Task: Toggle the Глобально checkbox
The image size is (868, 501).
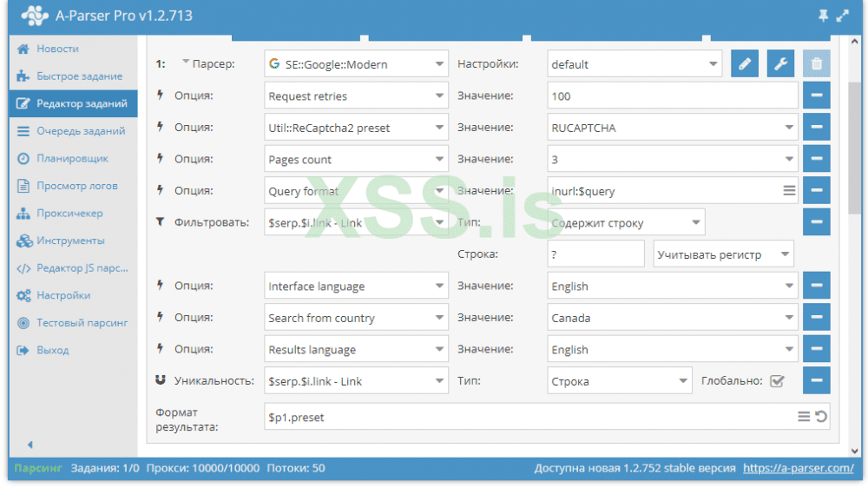Action: pyautogui.click(x=777, y=381)
